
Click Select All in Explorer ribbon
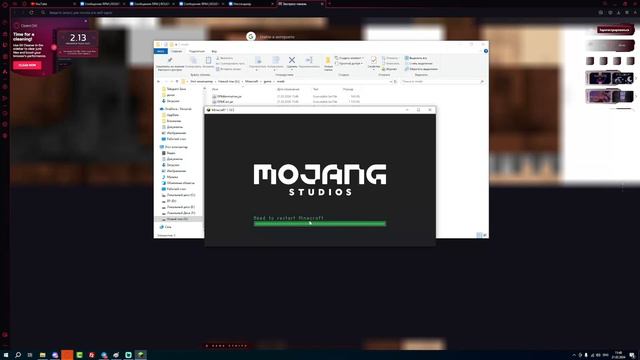tap(416, 58)
